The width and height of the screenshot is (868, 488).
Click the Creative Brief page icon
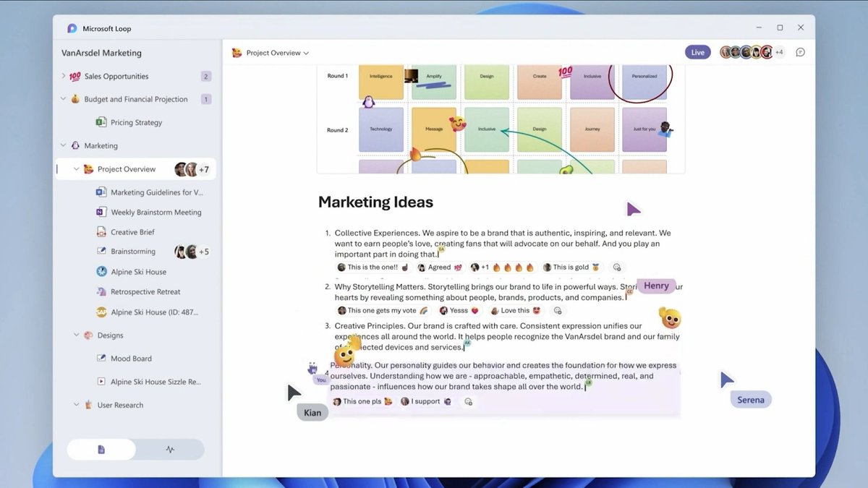(101, 232)
